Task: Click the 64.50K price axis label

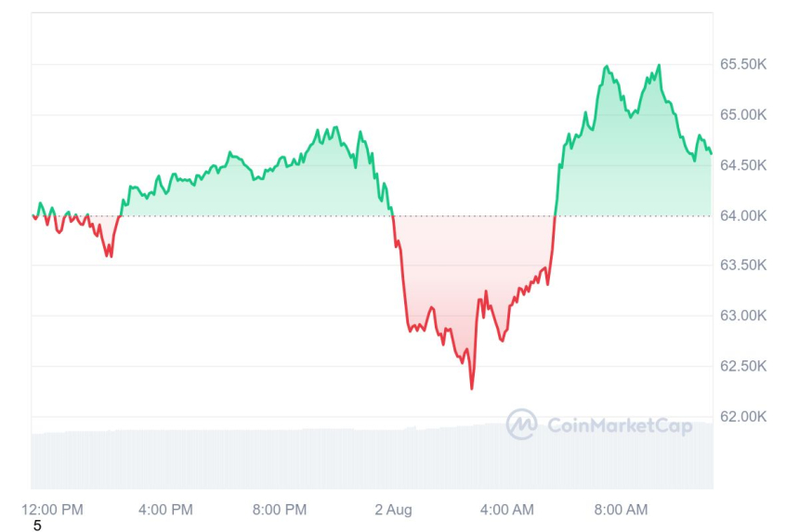Action: click(x=742, y=164)
